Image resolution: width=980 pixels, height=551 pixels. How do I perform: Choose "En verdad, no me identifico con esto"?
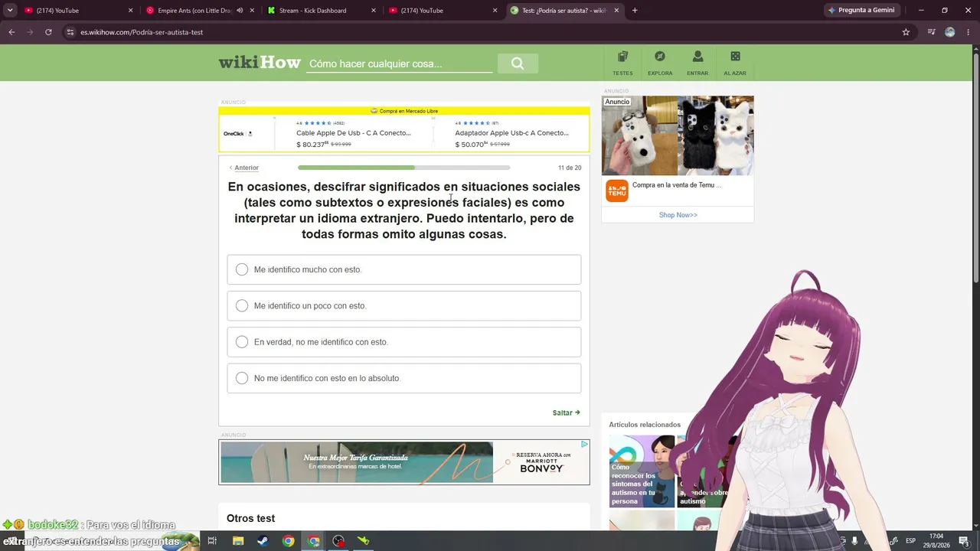[404, 342]
